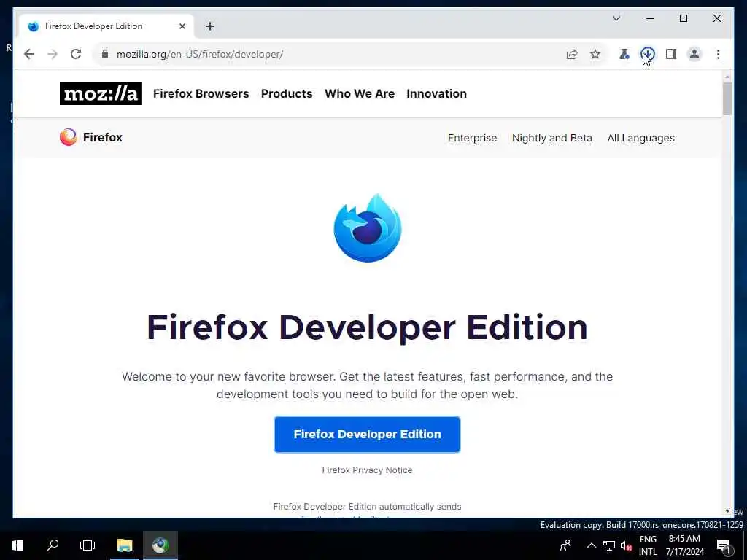Toggle the browser side panel icon
Screen dimensions: 747x560
click(671, 54)
